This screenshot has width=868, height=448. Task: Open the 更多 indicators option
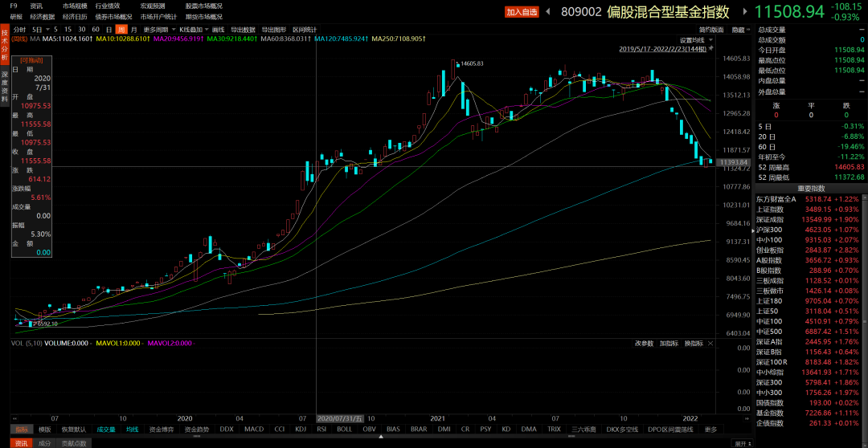(710, 430)
